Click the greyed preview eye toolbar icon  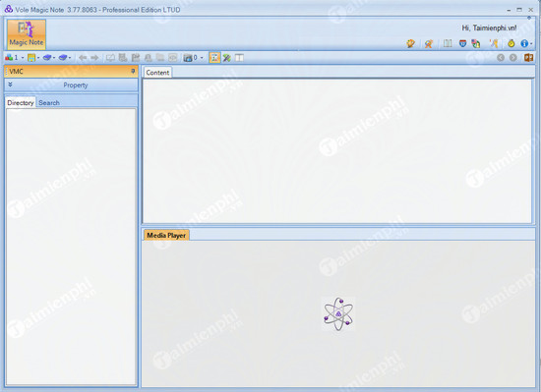coord(173,58)
